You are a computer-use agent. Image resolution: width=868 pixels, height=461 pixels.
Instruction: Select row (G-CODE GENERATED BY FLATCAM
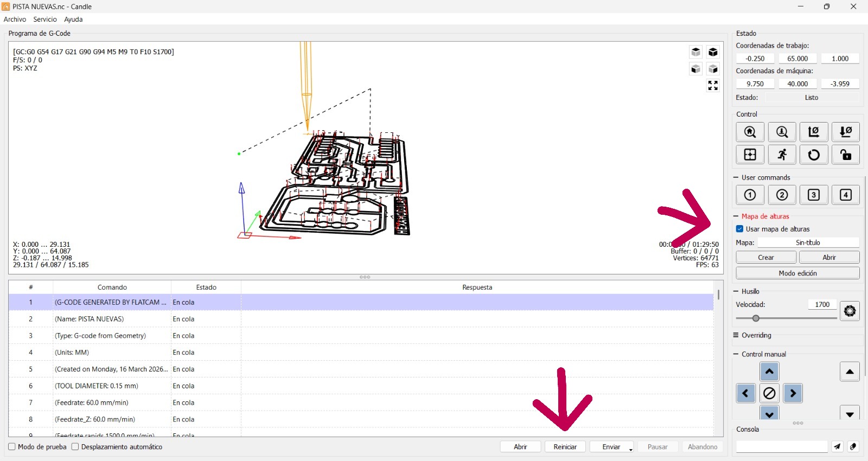pyautogui.click(x=361, y=302)
